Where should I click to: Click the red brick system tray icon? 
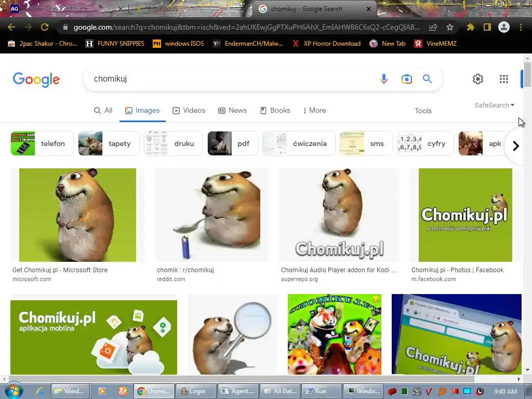pyautogui.click(x=392, y=392)
